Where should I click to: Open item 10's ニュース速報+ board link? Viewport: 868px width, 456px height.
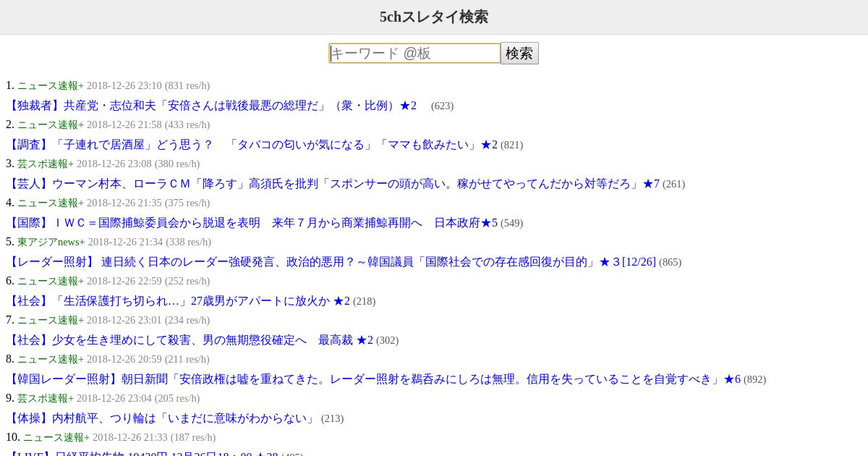coord(56,437)
